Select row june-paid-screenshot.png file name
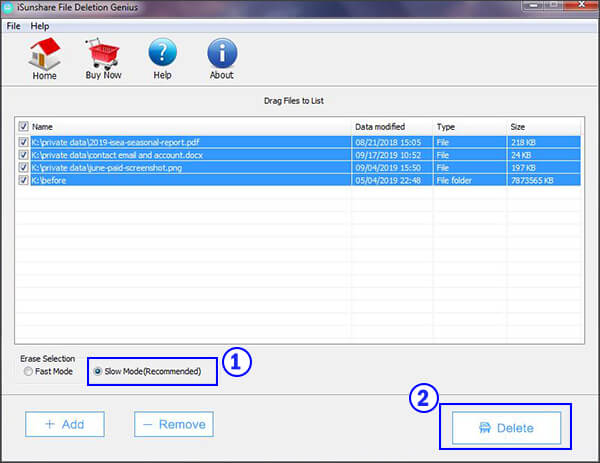This screenshot has width=600, height=463. tap(107, 168)
